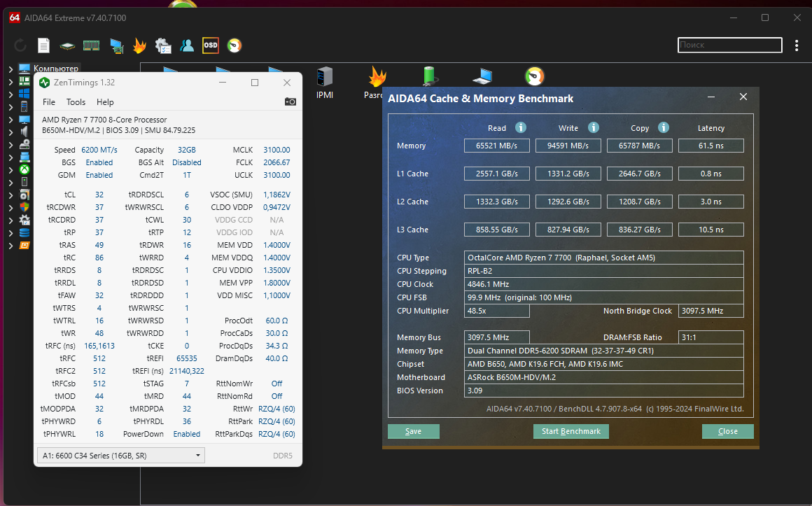Click the North Bridge Clock value 3097.5 MHz
The height and width of the screenshot is (506, 812).
[711, 311]
